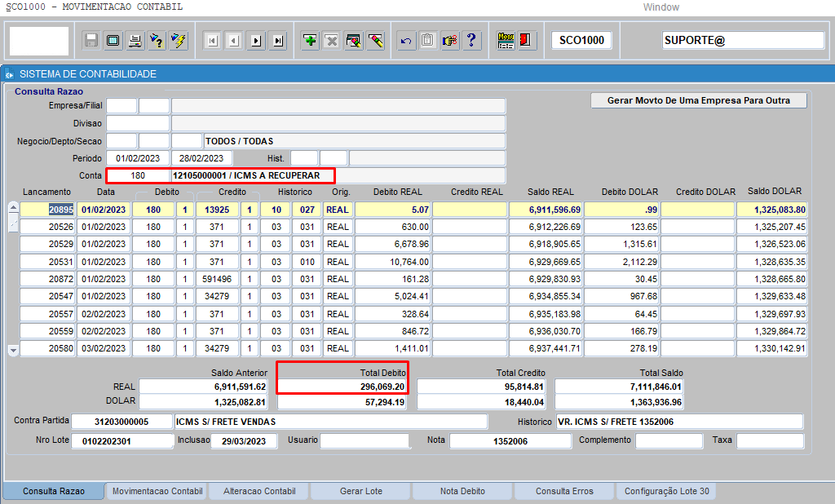Click the Inclusao date 29/03/2023 field
Screen dimensions: 835x504
click(x=244, y=441)
